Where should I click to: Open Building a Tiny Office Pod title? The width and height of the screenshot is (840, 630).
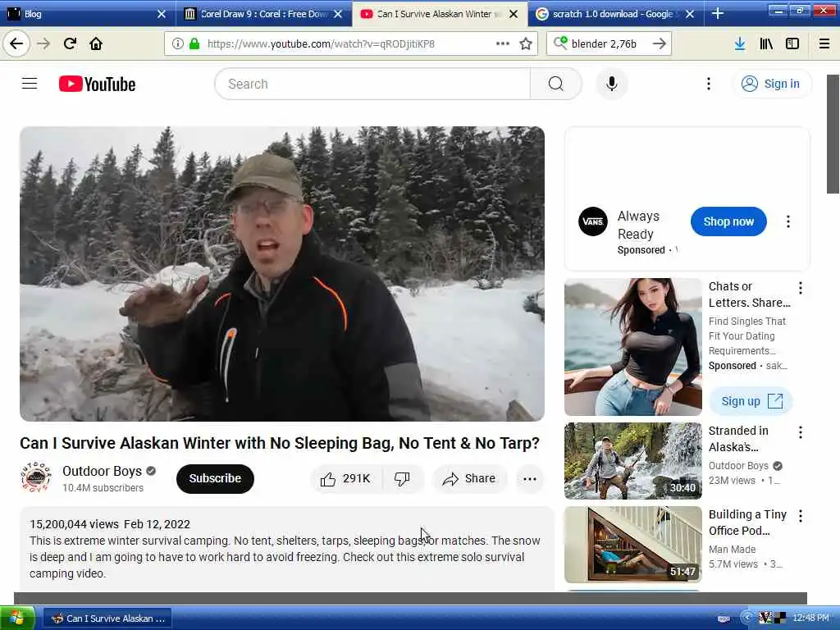click(x=748, y=523)
